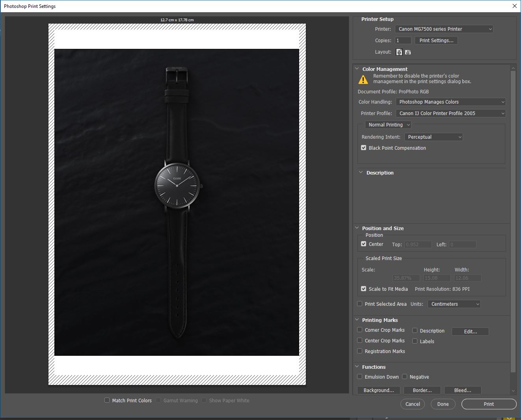Select portrait layout orientation icon
521x420 pixels.
[399, 52]
